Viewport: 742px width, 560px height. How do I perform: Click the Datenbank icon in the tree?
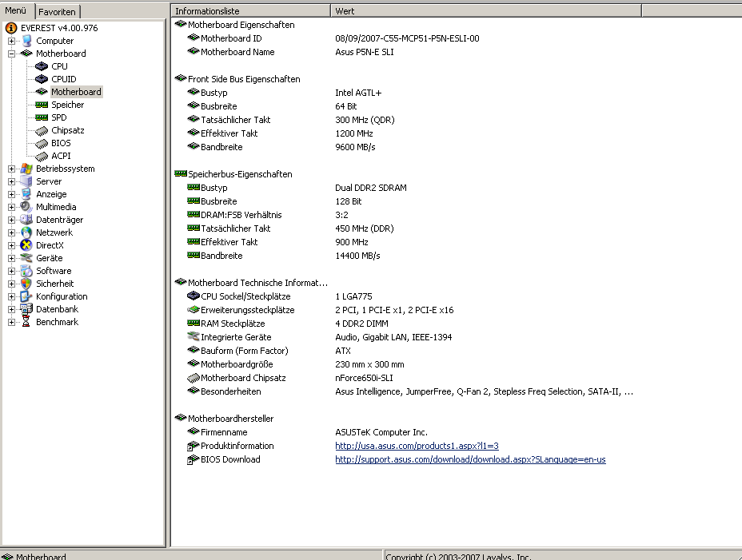click(x=26, y=309)
